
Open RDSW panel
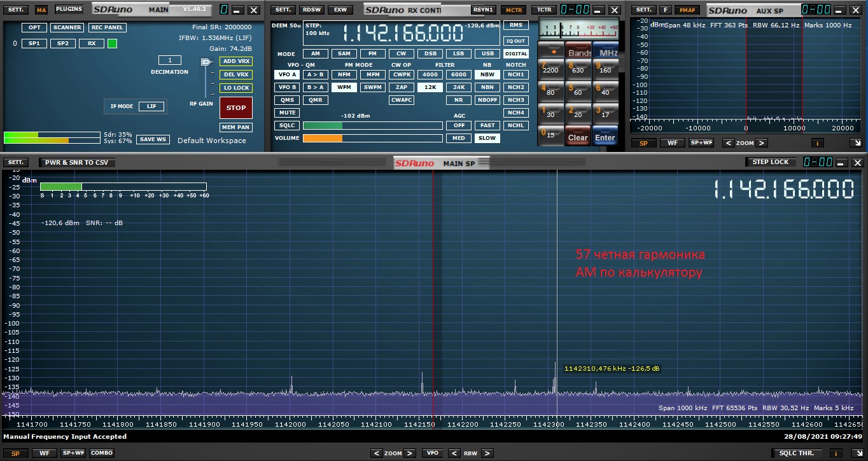click(x=312, y=10)
